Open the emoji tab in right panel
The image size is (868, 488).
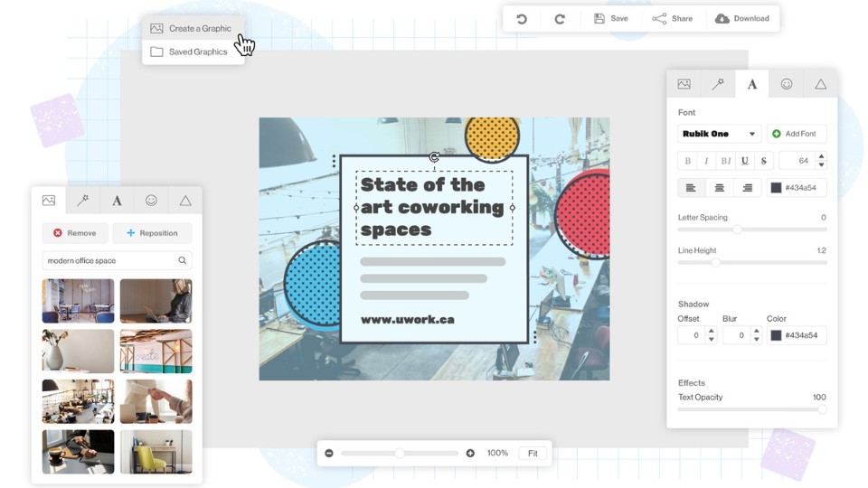coord(787,84)
